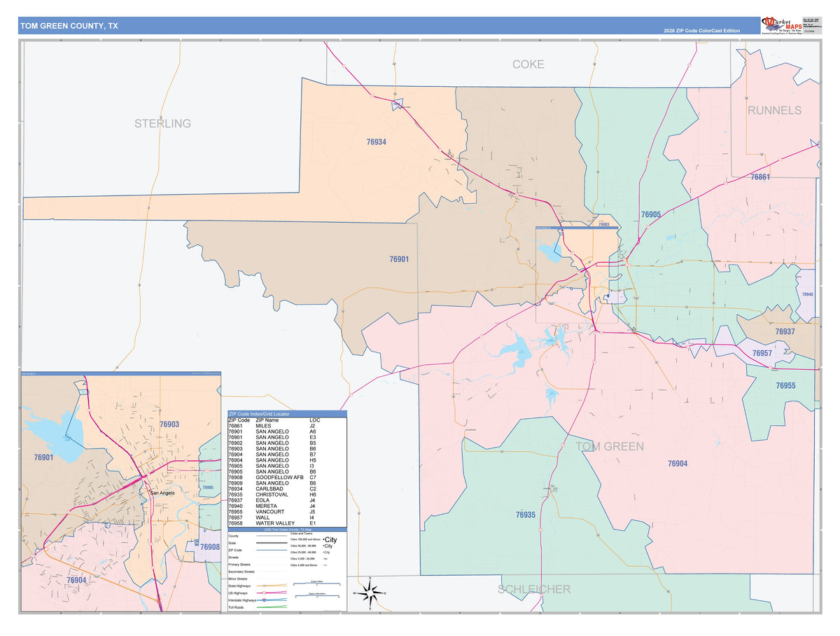Click the 'TOM GREEN COUNTY, TX' map title

click(x=69, y=26)
